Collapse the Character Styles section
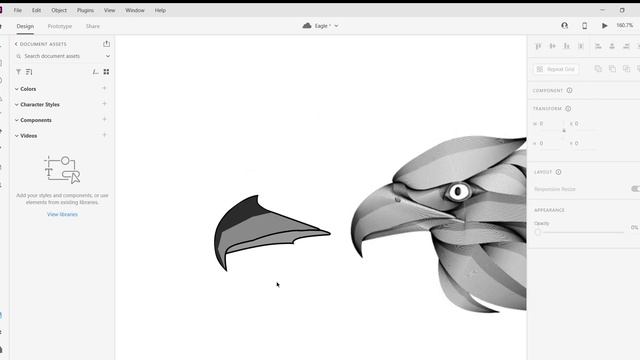 (17, 104)
